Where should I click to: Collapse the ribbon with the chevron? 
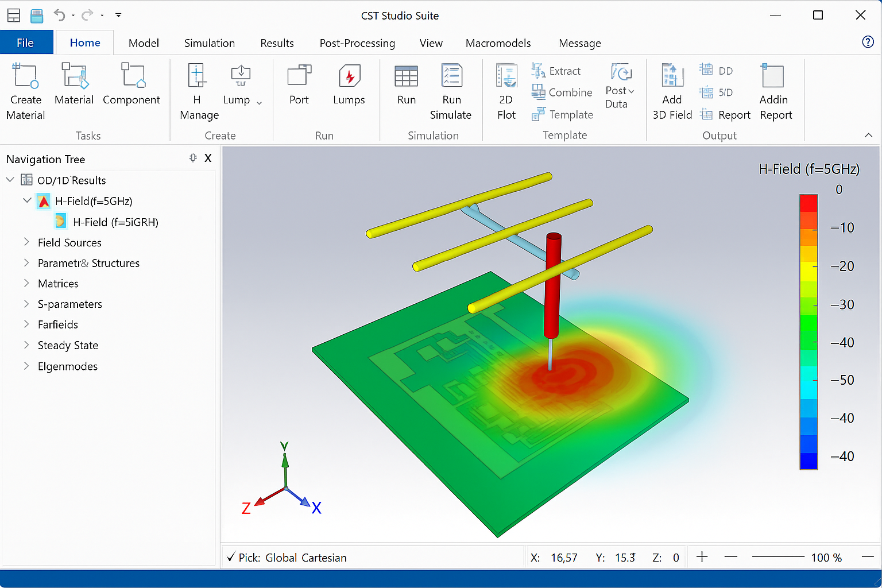click(868, 136)
